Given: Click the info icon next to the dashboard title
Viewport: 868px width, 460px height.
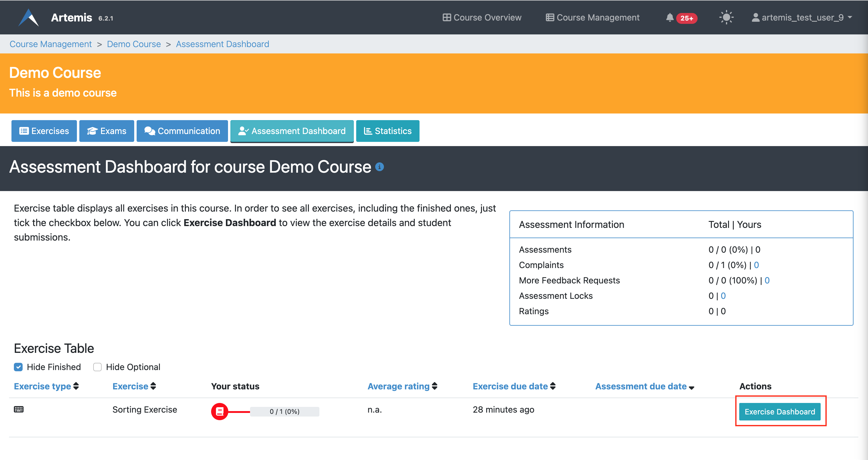Looking at the screenshot, I should click(x=379, y=167).
